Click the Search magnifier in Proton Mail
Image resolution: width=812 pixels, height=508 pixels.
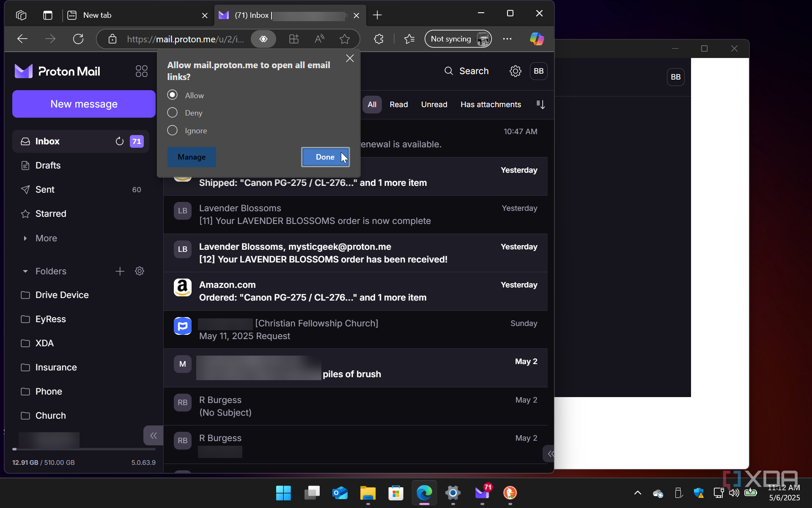449,71
